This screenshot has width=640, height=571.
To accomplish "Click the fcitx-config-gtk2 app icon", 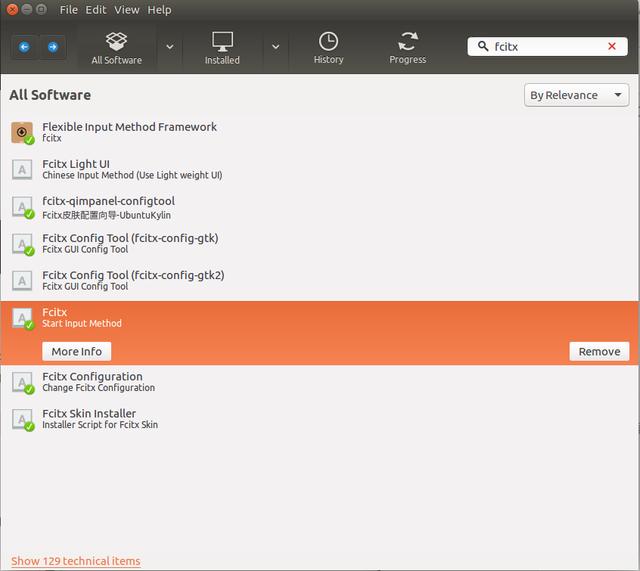I will (x=22, y=281).
